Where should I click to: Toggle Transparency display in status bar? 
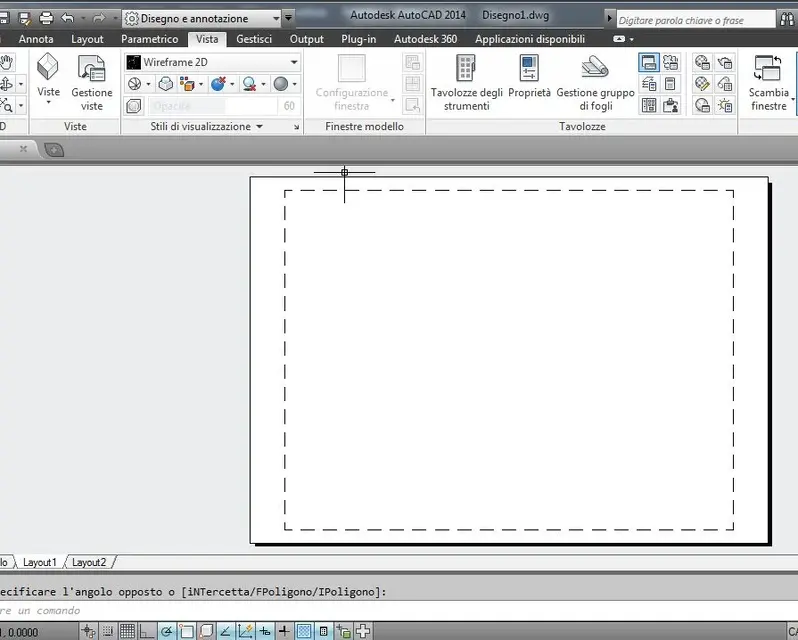click(304, 631)
